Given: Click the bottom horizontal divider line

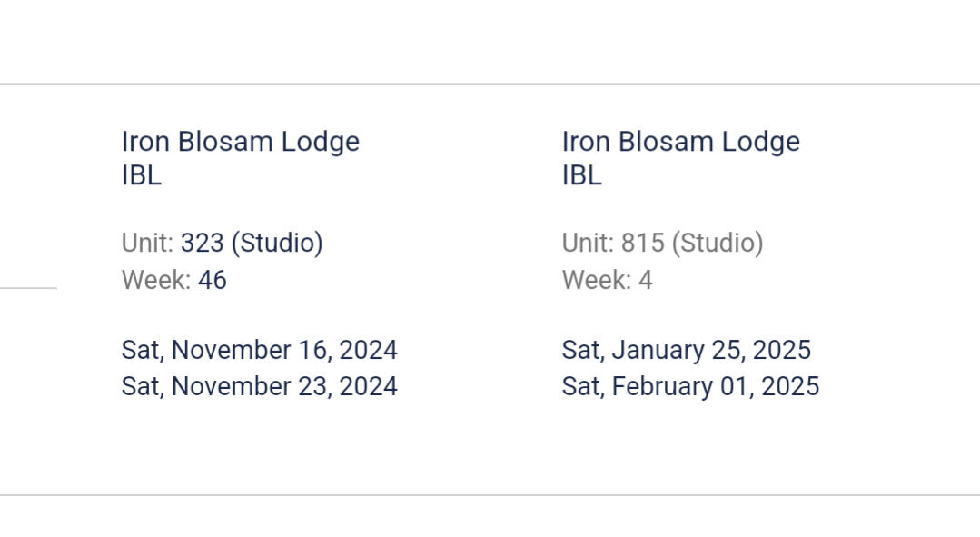Looking at the screenshot, I should coord(490,495).
